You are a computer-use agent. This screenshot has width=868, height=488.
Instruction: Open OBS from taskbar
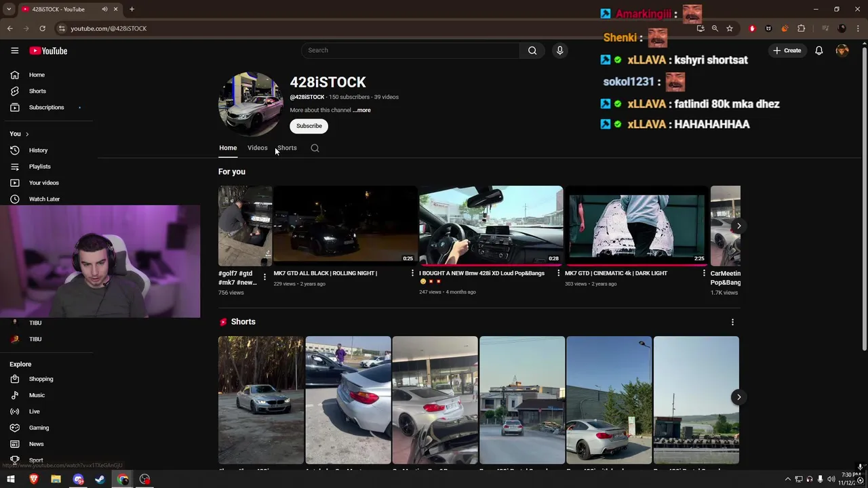point(144,479)
